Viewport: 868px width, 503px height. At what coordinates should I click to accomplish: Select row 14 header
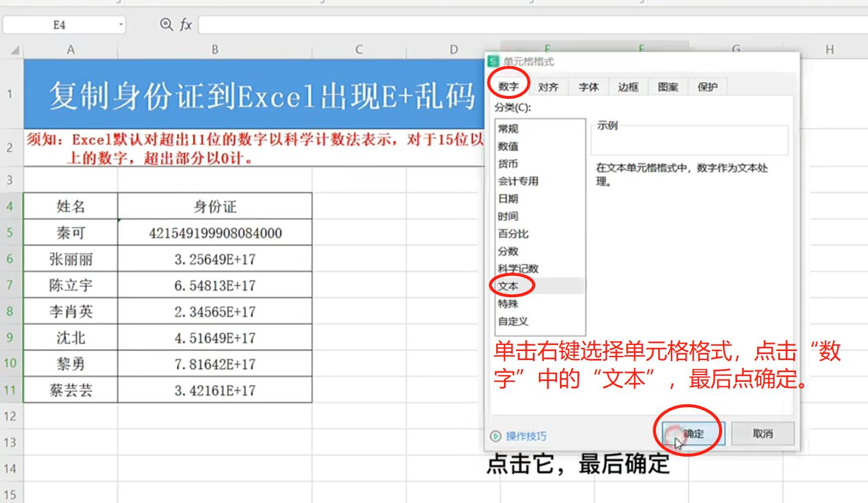(11, 469)
